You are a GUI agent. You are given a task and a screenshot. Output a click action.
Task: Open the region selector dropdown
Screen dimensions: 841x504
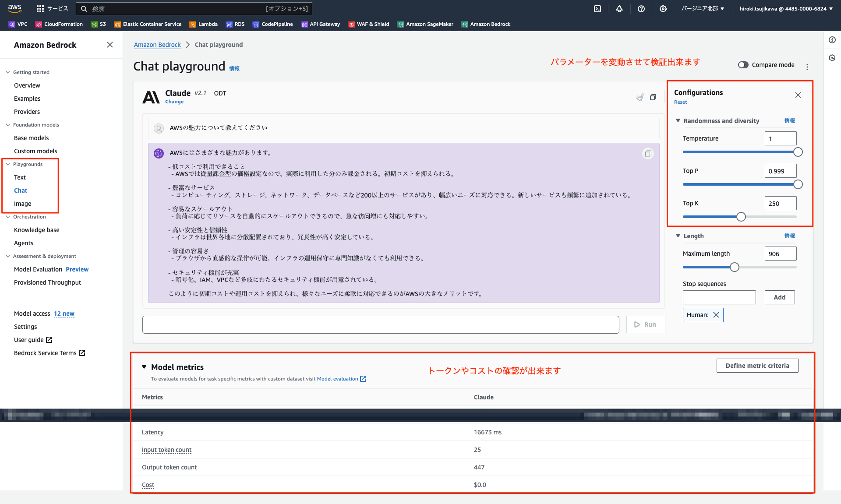point(703,8)
